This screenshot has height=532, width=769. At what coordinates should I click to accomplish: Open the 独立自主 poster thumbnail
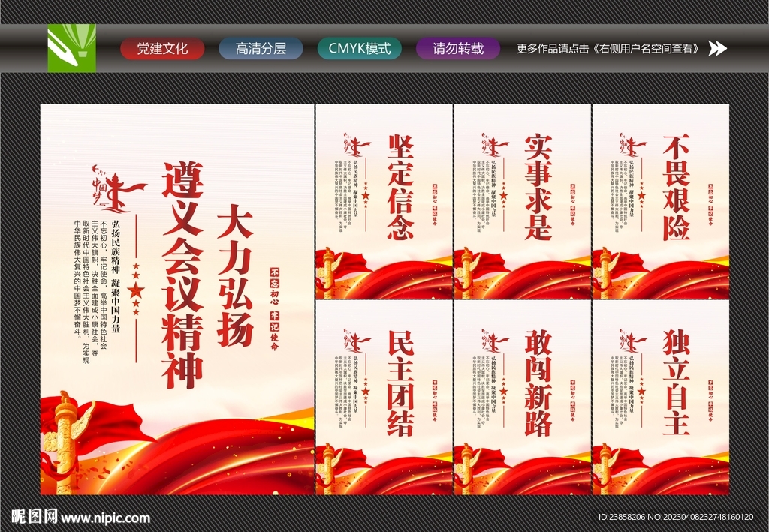click(661, 397)
